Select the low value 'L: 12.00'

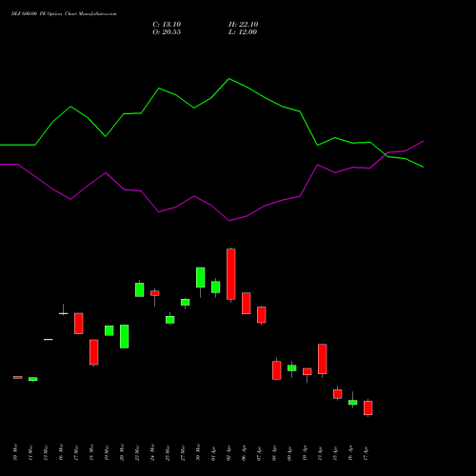(243, 32)
